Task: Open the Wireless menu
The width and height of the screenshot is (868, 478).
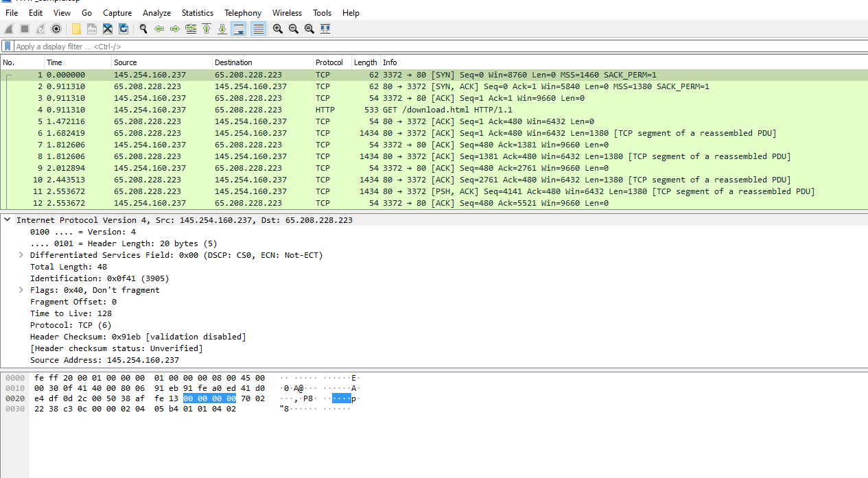Action: point(287,13)
